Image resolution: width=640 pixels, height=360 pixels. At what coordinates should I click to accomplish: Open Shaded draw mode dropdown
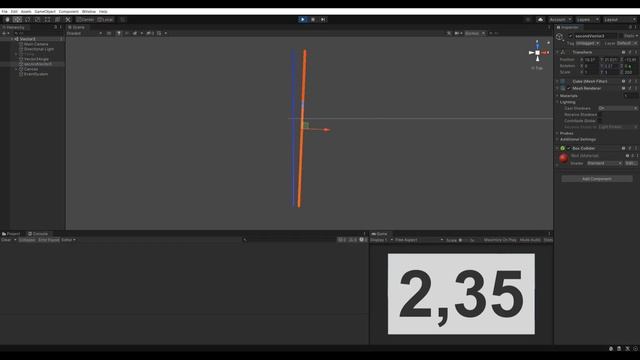click(x=84, y=33)
